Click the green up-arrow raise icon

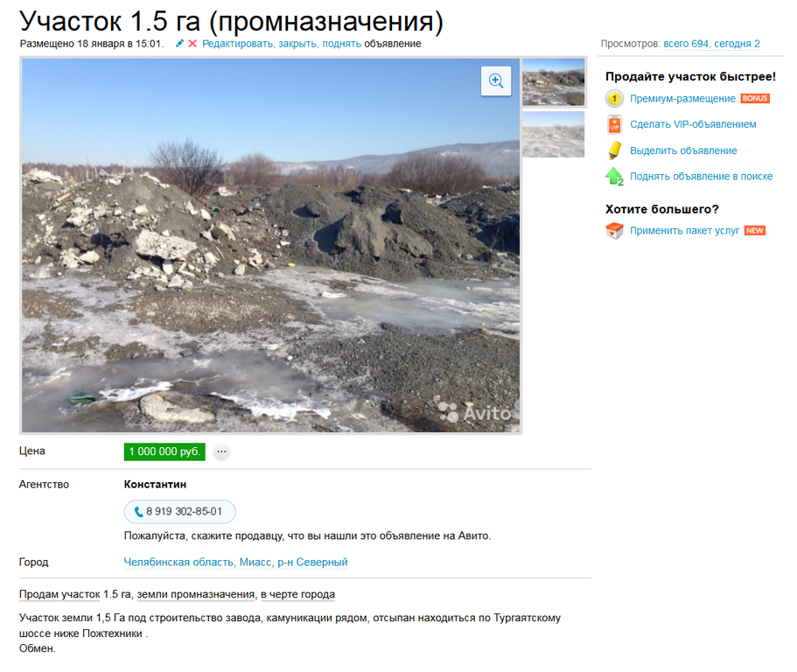(614, 177)
